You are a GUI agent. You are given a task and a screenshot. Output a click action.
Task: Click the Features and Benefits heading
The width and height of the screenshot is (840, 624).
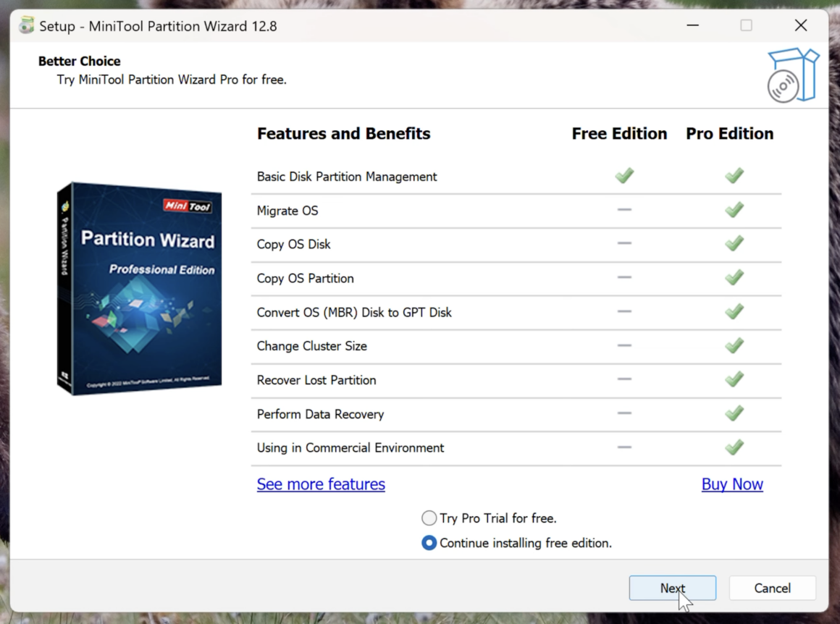(x=343, y=133)
